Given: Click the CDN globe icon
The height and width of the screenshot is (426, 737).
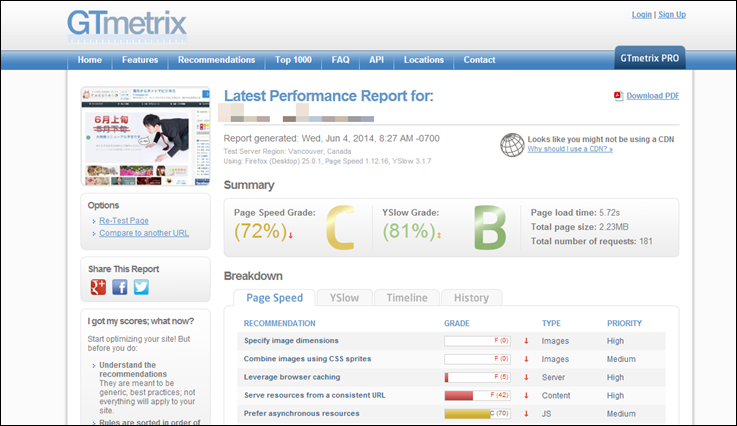Looking at the screenshot, I should tap(512, 144).
